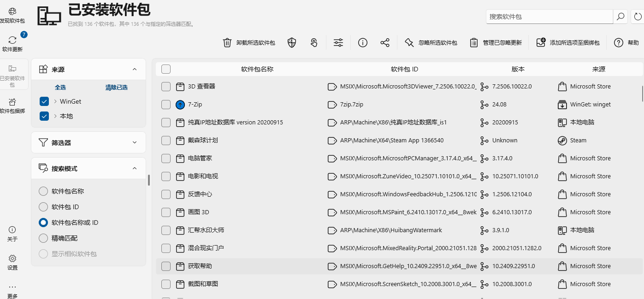Screen dimensions: 644x299
Task: Open the More (更多) menu
Action: tap(12, 291)
